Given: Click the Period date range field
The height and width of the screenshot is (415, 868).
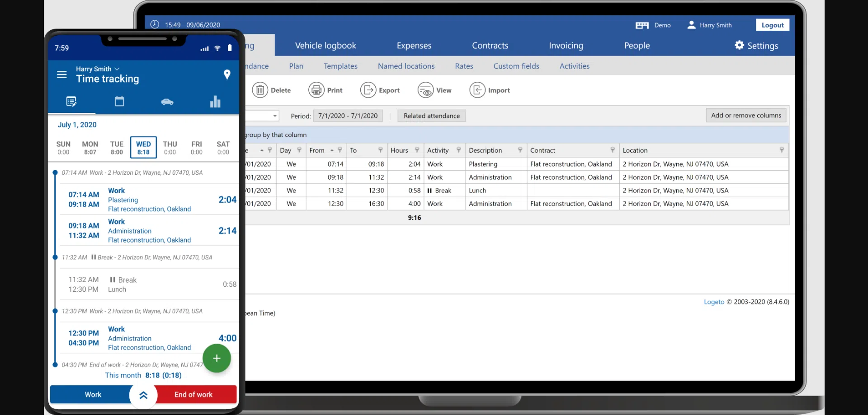Looking at the screenshot, I should (x=347, y=116).
